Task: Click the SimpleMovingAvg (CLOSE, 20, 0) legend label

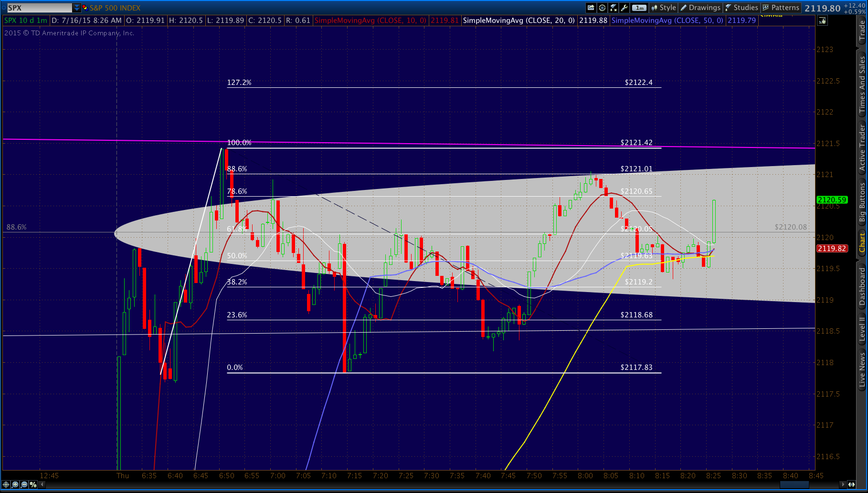Action: click(519, 21)
